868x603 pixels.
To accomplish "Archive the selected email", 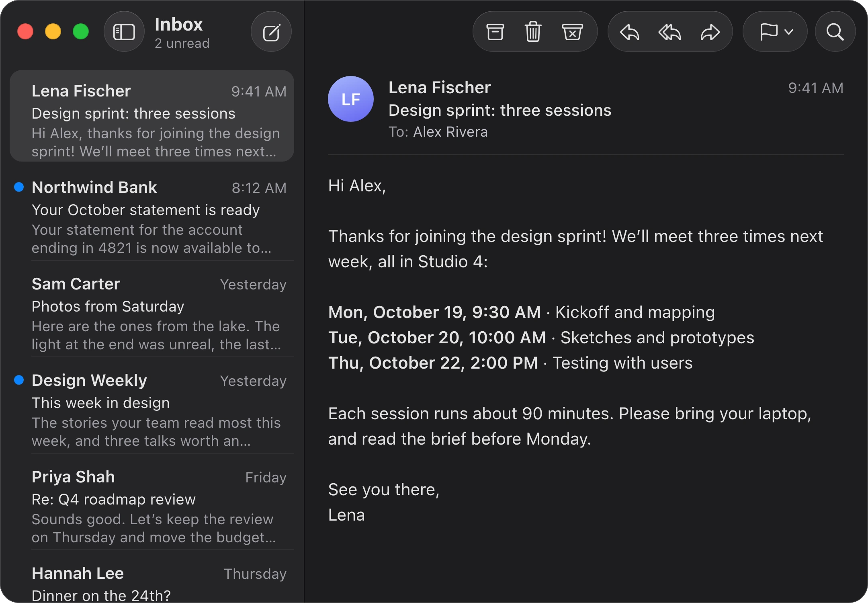I will coord(495,32).
